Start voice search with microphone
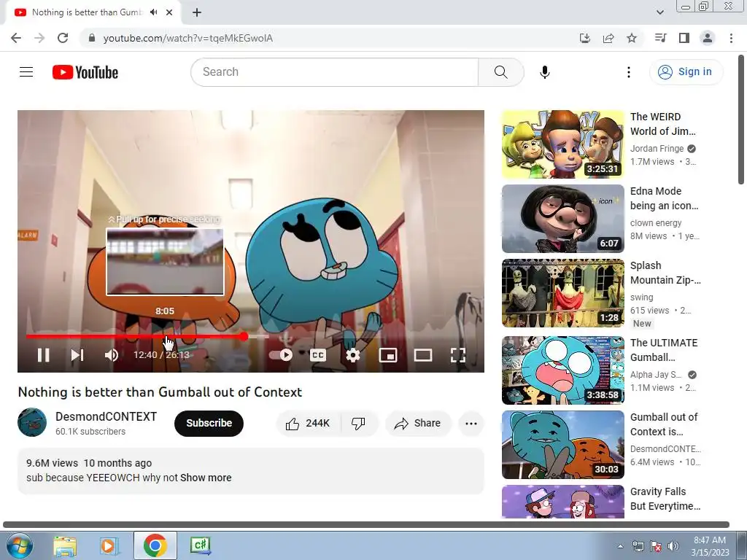 pos(544,72)
